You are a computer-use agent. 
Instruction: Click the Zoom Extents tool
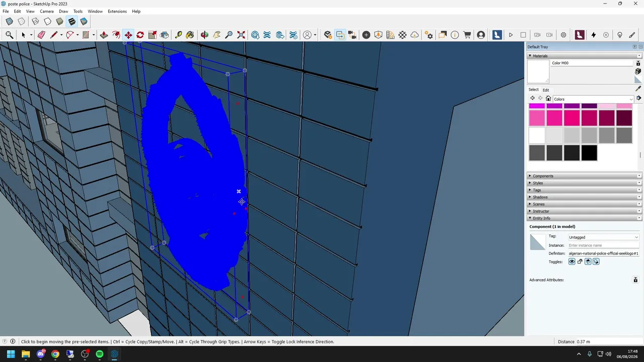pos(241,35)
